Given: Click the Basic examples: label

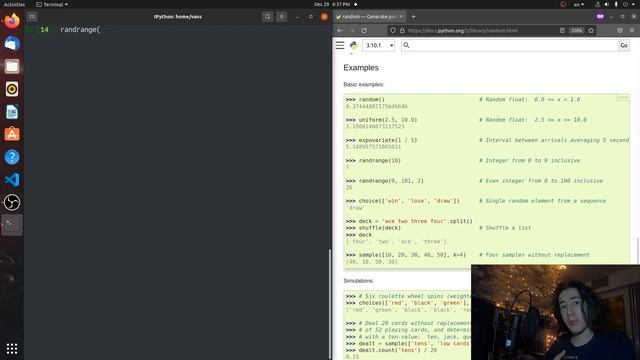Looking at the screenshot, I should tap(364, 84).
